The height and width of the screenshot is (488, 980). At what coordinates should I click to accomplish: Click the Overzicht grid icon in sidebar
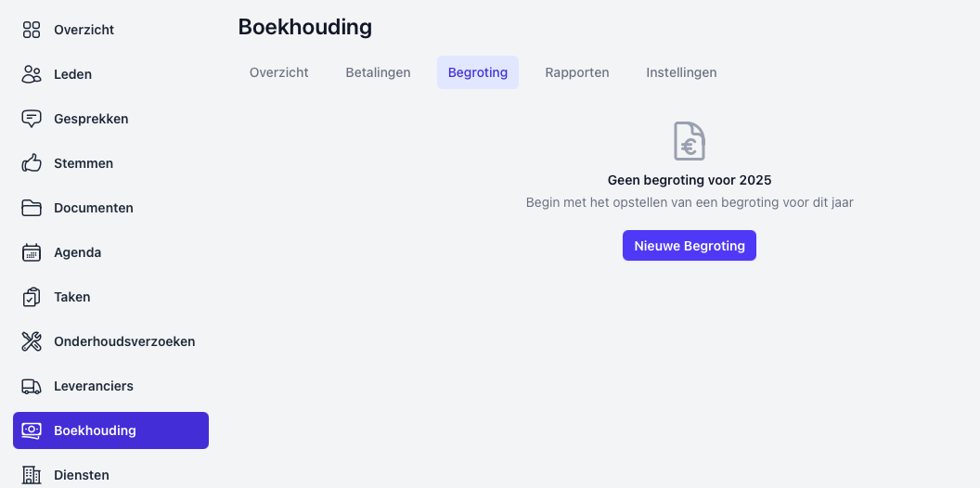[x=32, y=30]
